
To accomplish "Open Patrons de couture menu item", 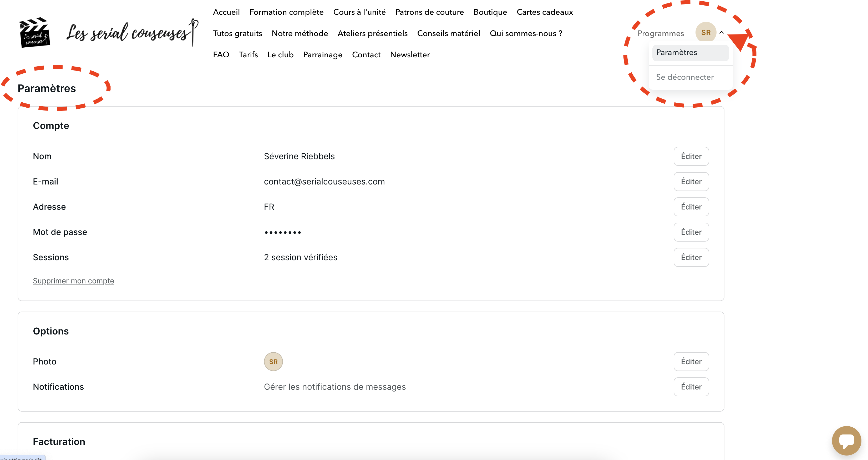I will 429,12.
